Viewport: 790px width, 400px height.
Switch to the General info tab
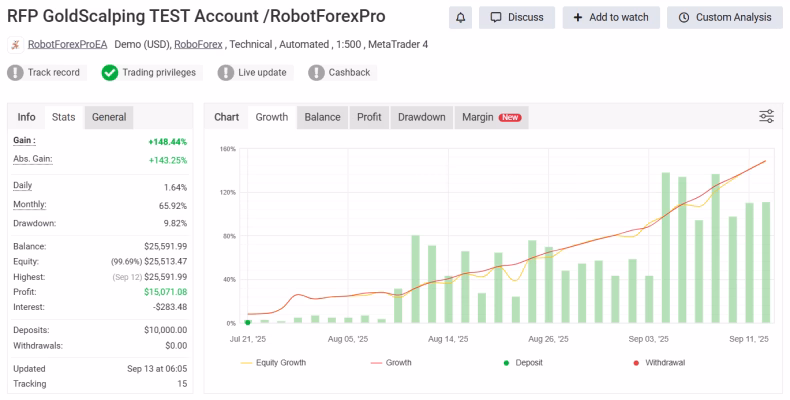(109, 117)
